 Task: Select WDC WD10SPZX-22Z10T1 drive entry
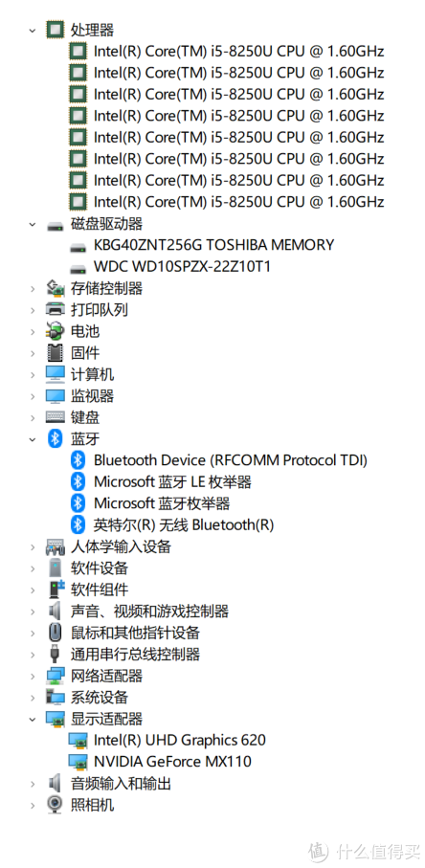[x=182, y=267]
